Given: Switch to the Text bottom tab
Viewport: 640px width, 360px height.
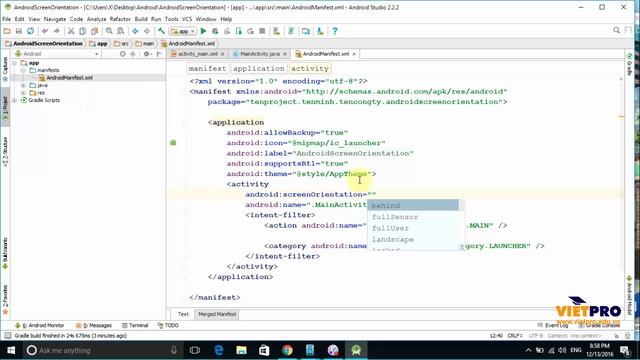Looking at the screenshot, I should [x=183, y=314].
